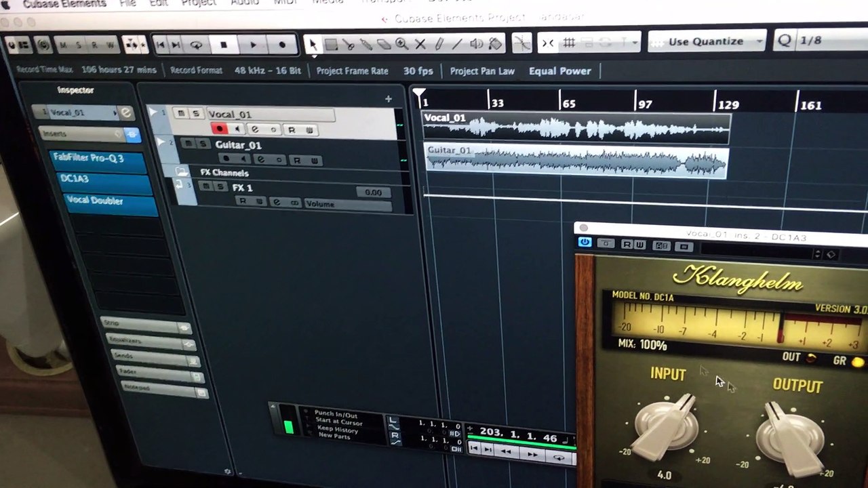Select the Range Selection tool
The height and width of the screenshot is (488, 868).
[x=331, y=44]
